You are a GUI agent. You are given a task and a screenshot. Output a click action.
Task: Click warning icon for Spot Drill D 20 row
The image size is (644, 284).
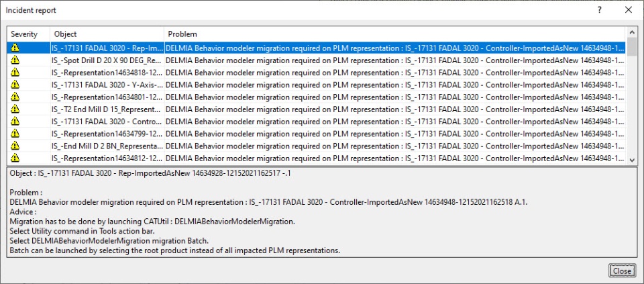pos(15,60)
